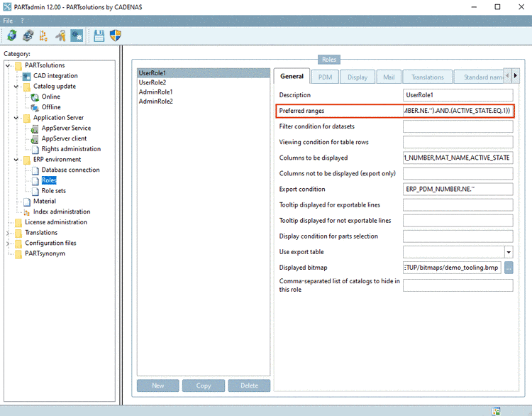The image size is (532, 416).
Task: Click the status bar network icon
Action: tap(496, 411)
